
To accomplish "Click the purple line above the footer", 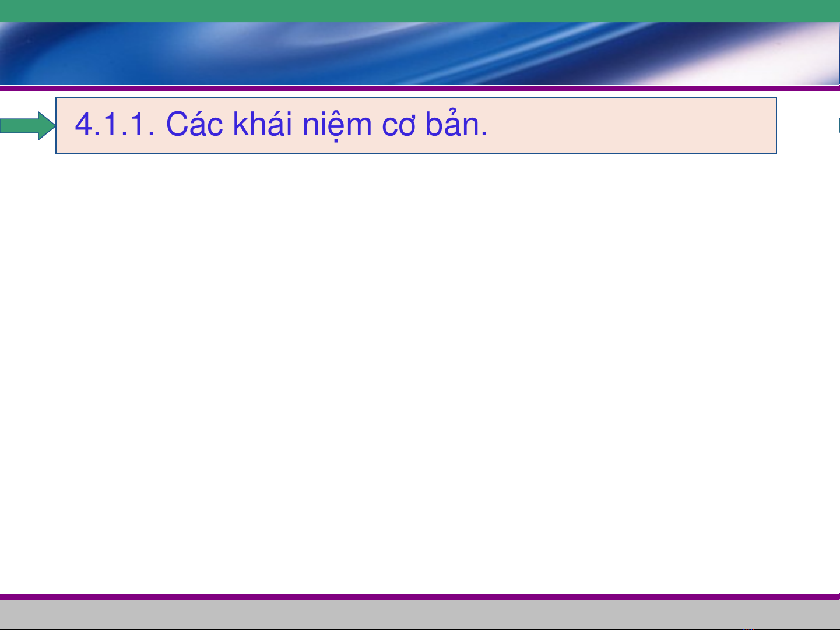I will pos(420,597).
